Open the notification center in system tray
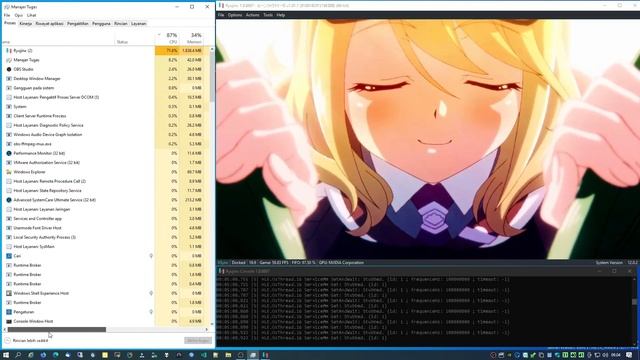Screen dimensions: 640x360 point(629,355)
